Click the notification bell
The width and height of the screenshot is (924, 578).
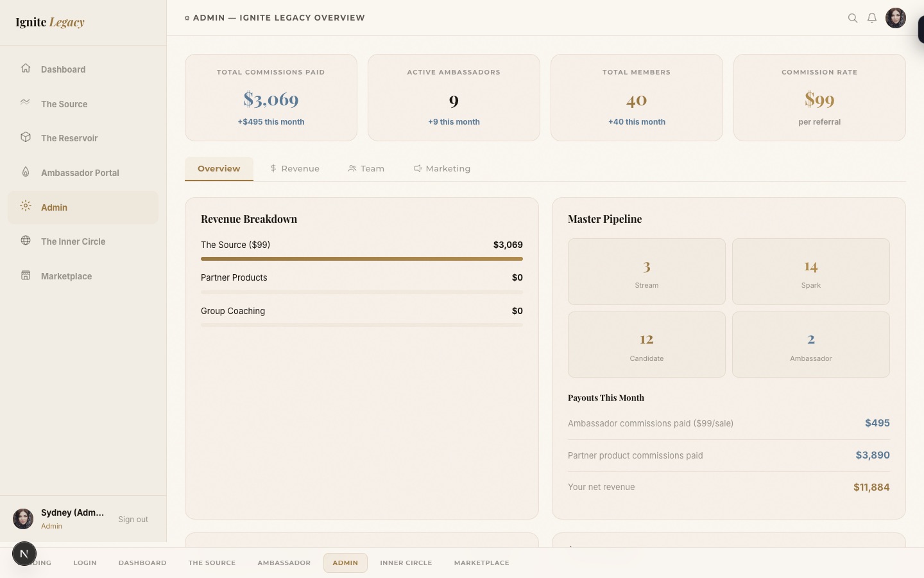[872, 18]
